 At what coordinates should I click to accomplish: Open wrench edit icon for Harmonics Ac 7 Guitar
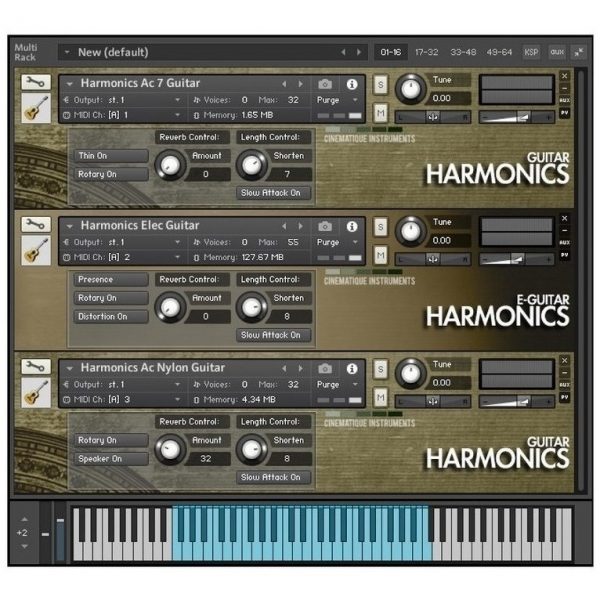coord(36,82)
